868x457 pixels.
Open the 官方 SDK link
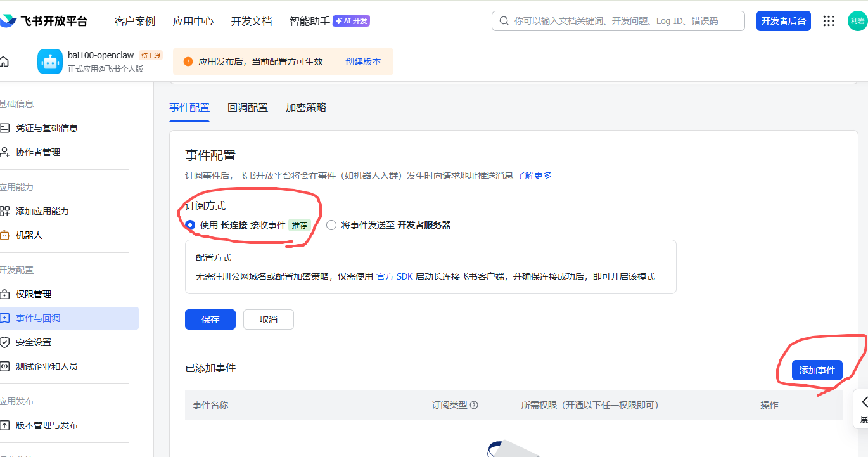tap(394, 276)
